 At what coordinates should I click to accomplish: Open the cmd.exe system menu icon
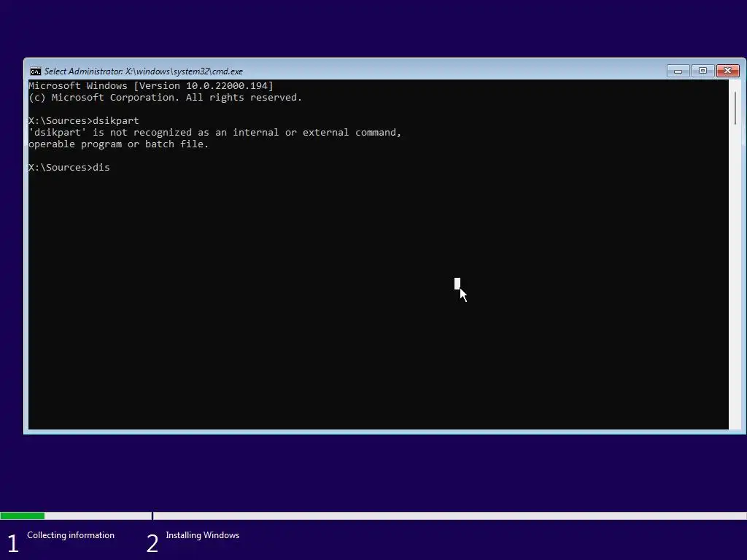35,71
